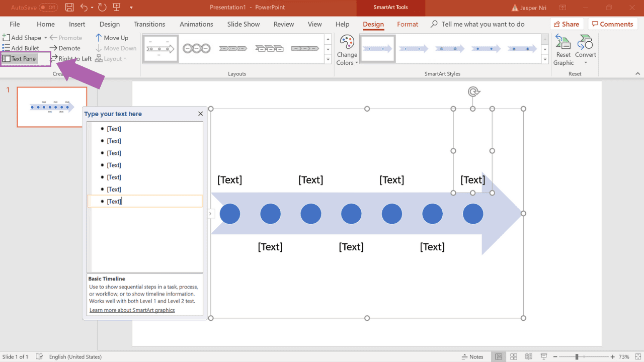Click the Save icon in title bar
The height and width of the screenshot is (362, 644).
(x=69, y=8)
